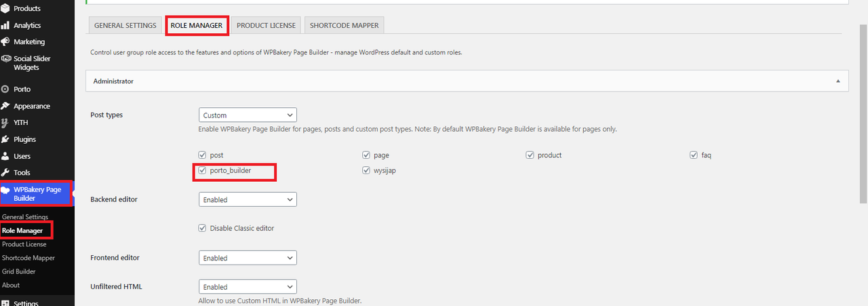Image resolution: width=868 pixels, height=306 pixels.
Task: Toggle the wysijap checkbox
Action: pos(366,171)
